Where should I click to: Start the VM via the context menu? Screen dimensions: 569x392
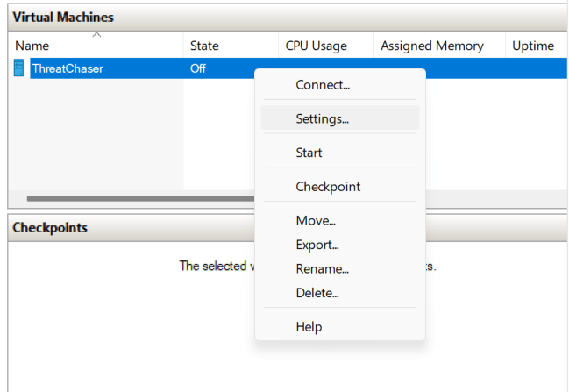(x=309, y=153)
